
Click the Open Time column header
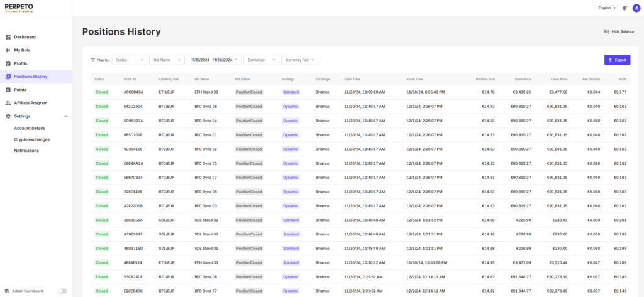click(352, 79)
